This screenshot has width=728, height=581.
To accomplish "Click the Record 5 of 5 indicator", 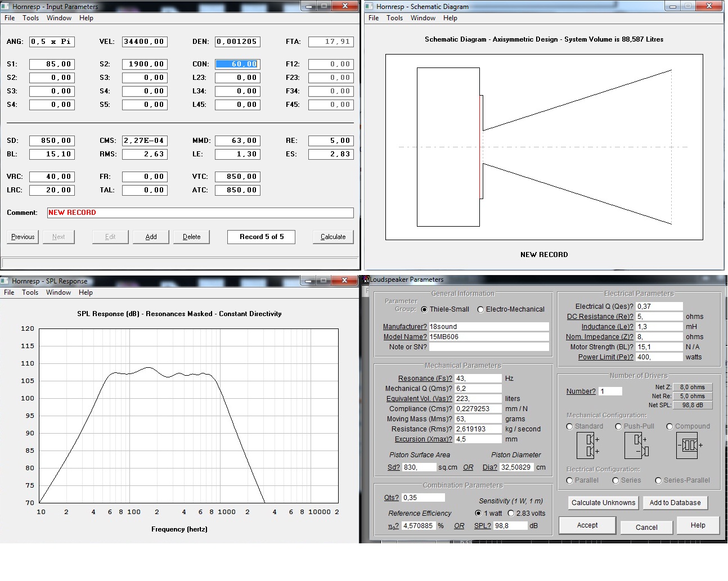I will [x=262, y=237].
